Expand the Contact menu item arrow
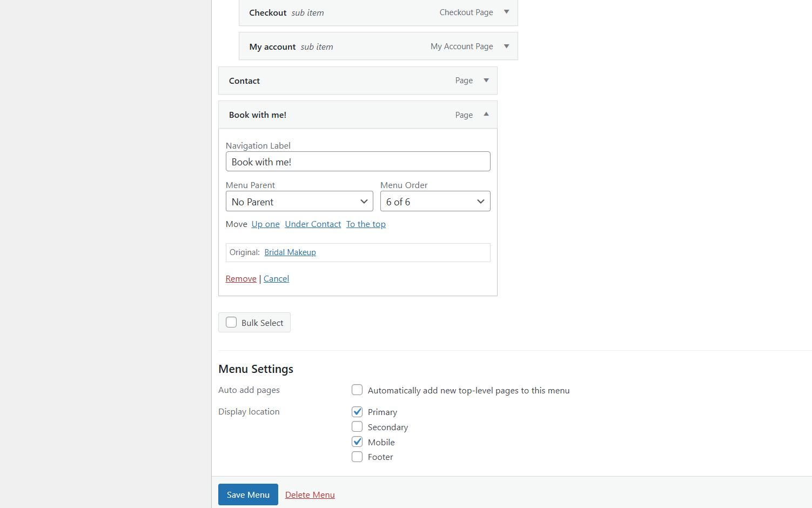 pyautogui.click(x=486, y=81)
